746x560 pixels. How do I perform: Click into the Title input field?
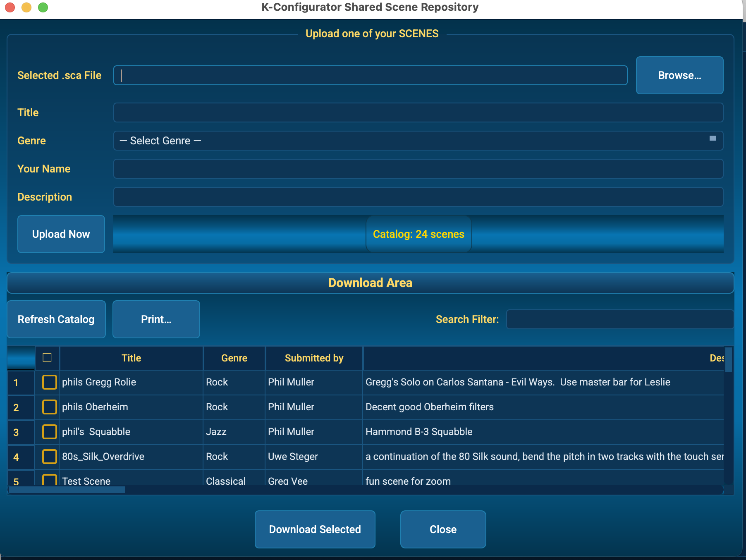pyautogui.click(x=418, y=112)
